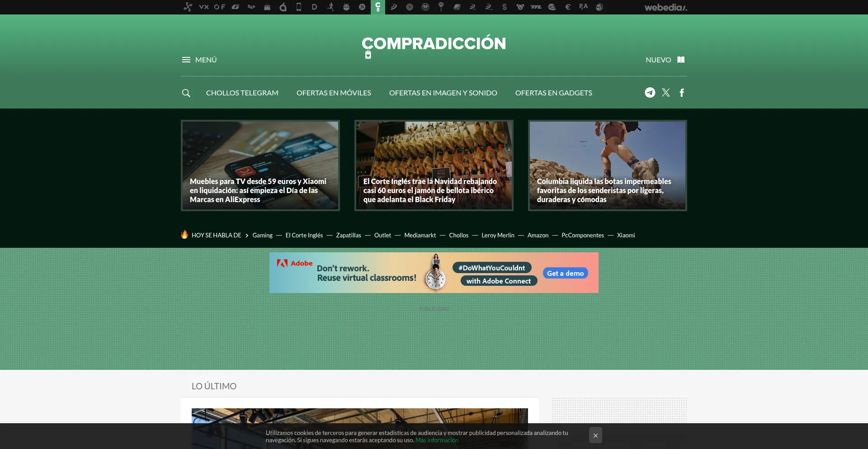Open the Facebook page icon
Image resolution: width=868 pixels, height=449 pixels.
(x=682, y=93)
